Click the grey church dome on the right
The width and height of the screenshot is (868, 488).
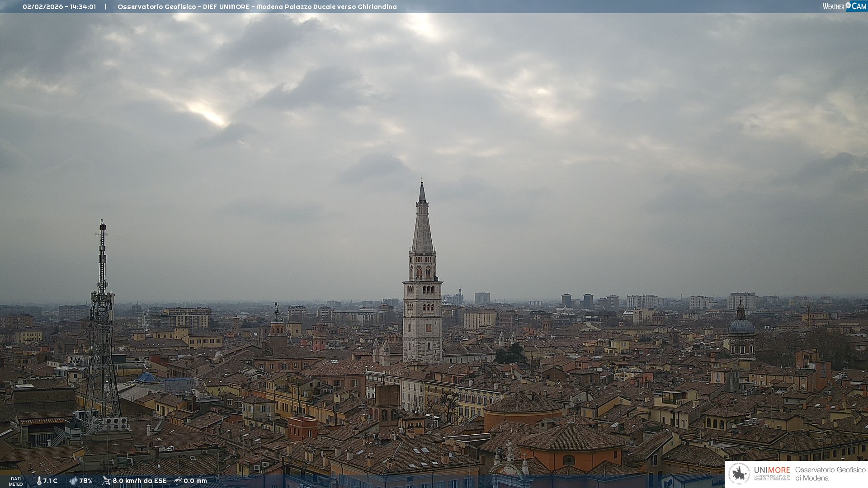point(741,326)
